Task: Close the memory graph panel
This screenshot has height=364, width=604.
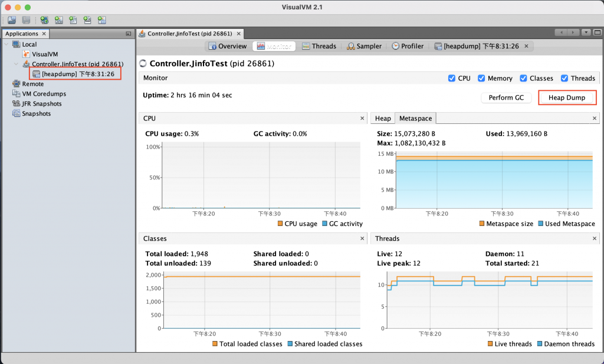Action: click(x=595, y=118)
